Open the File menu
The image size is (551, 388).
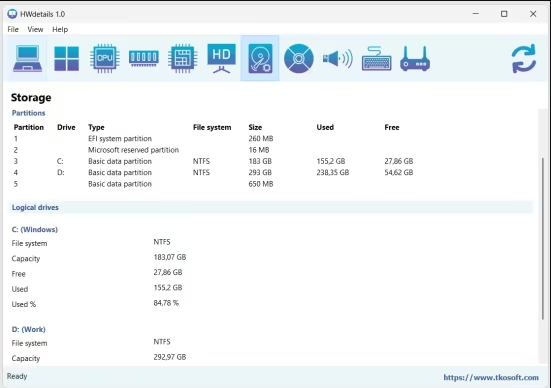pos(13,30)
